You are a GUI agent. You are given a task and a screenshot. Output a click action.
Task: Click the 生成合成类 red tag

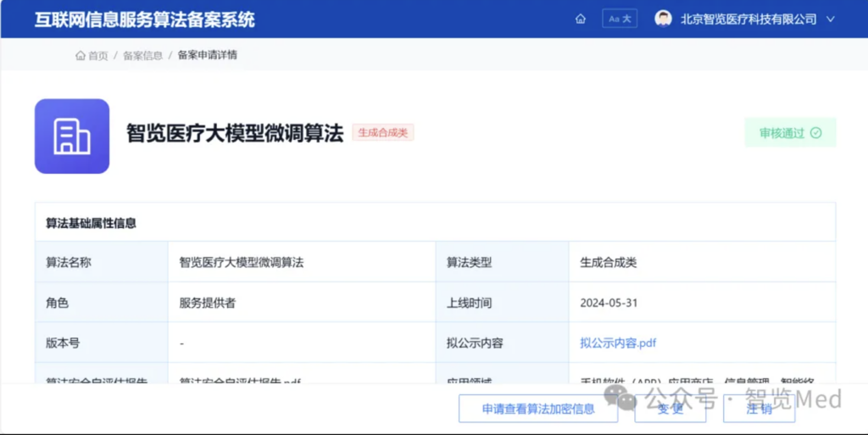[x=382, y=133]
